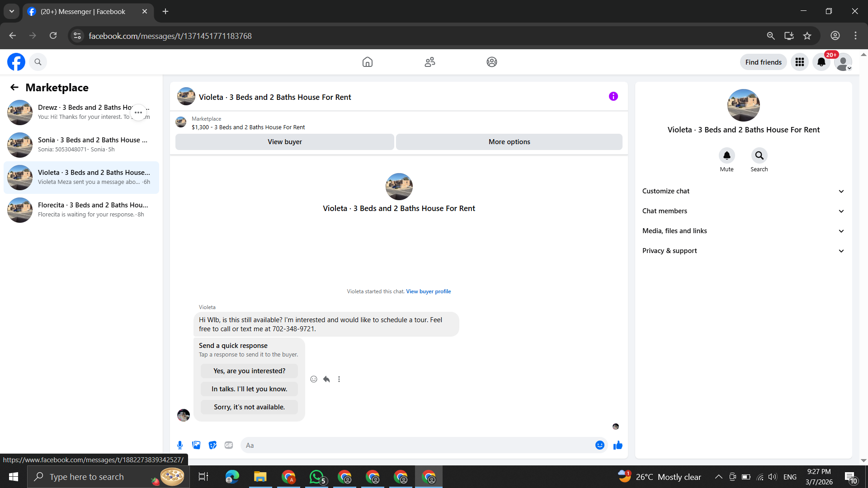This screenshot has height=488, width=868.
Task: Expand Media, files and links section
Action: point(744,231)
